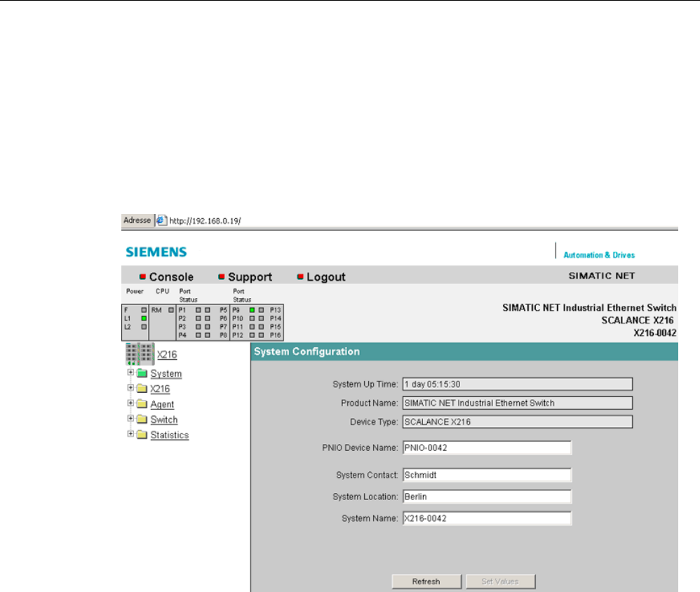Screen dimensions: 700x592
Task: Click the P10 port status LED
Action: [253, 318]
